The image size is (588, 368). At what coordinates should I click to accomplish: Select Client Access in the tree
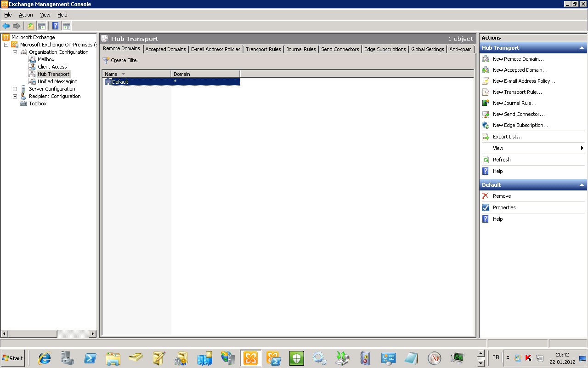52,67
